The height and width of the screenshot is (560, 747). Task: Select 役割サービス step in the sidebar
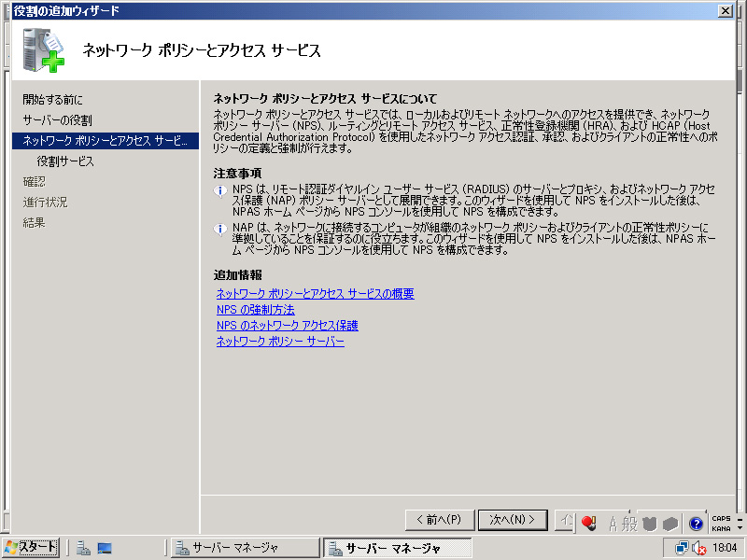(x=65, y=161)
